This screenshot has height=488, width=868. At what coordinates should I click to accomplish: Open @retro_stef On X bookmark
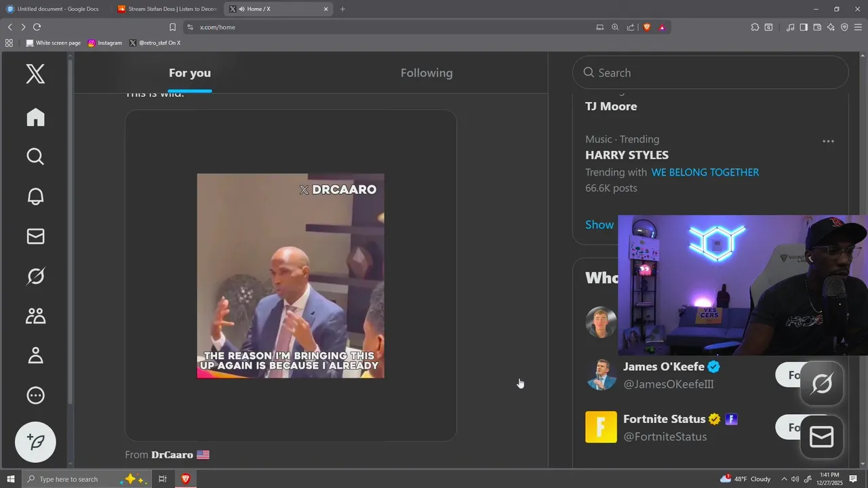[155, 43]
